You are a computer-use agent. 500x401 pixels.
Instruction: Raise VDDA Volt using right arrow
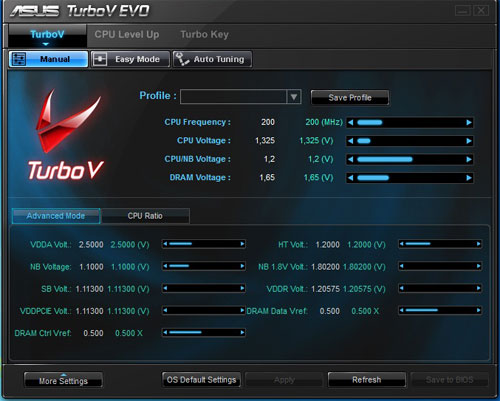(x=242, y=244)
